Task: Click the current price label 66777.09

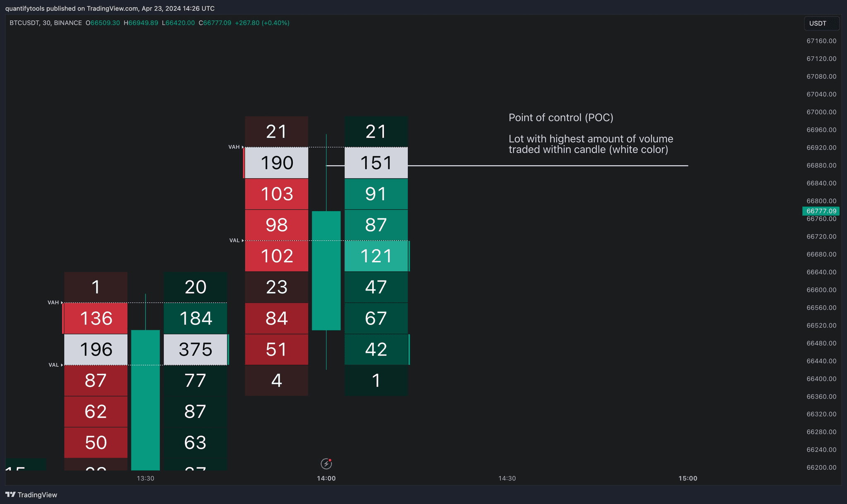Action: [820, 211]
